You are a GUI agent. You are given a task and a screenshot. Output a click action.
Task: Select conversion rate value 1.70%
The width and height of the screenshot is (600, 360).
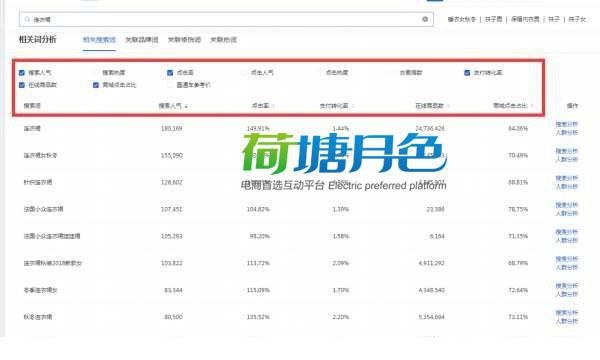click(341, 290)
